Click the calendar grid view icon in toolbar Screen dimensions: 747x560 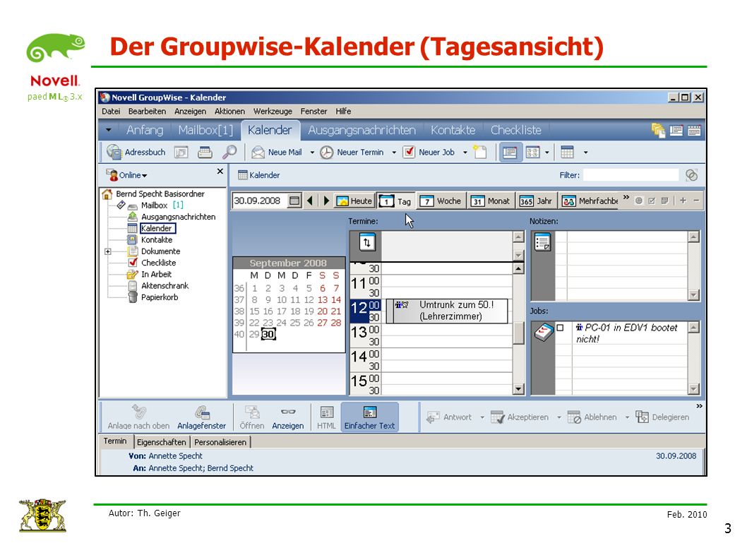click(x=567, y=152)
